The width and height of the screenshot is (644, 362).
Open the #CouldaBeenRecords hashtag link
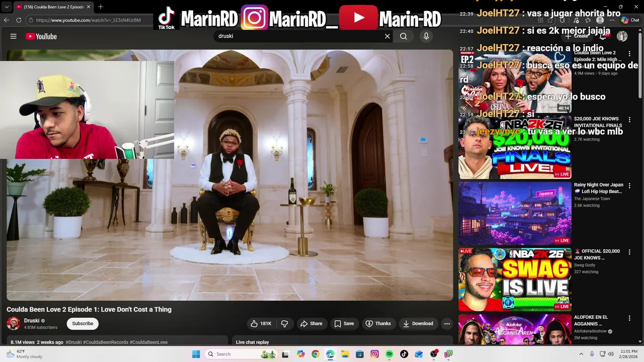106,342
